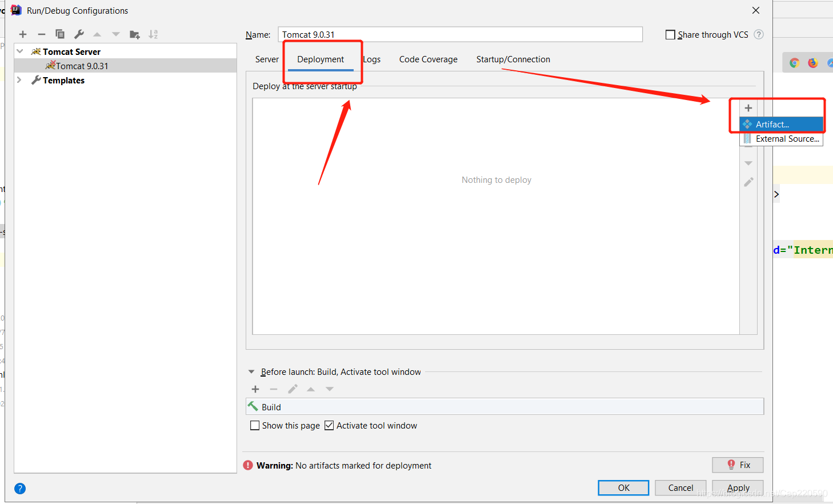Click Share through VCS help icon
833x504 pixels.
coord(759,34)
